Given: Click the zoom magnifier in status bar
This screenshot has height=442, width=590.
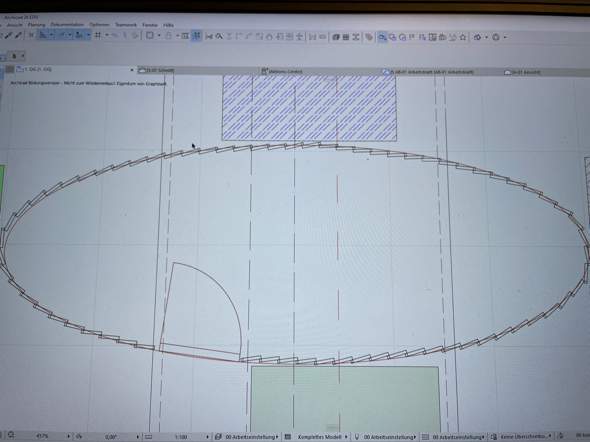Looking at the screenshot, I should (x=11, y=435).
